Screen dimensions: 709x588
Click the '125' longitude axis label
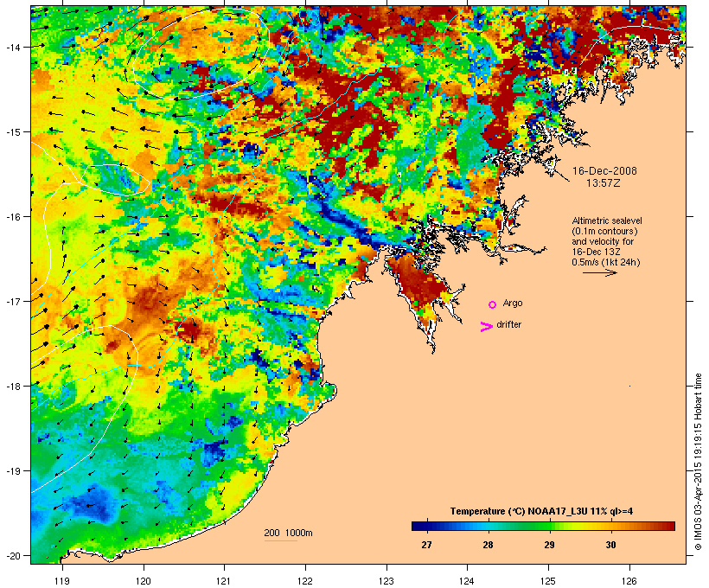[x=548, y=581]
